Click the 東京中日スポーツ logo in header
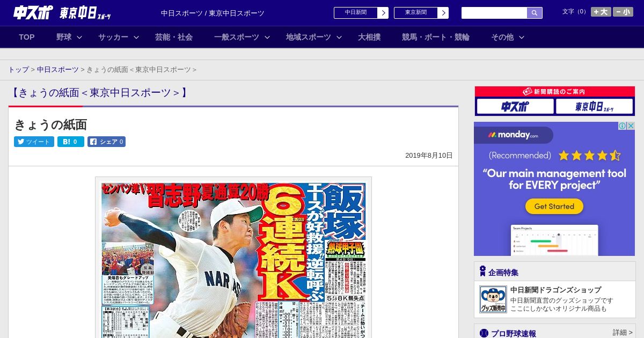The width and height of the screenshot is (644, 338). click(x=85, y=13)
